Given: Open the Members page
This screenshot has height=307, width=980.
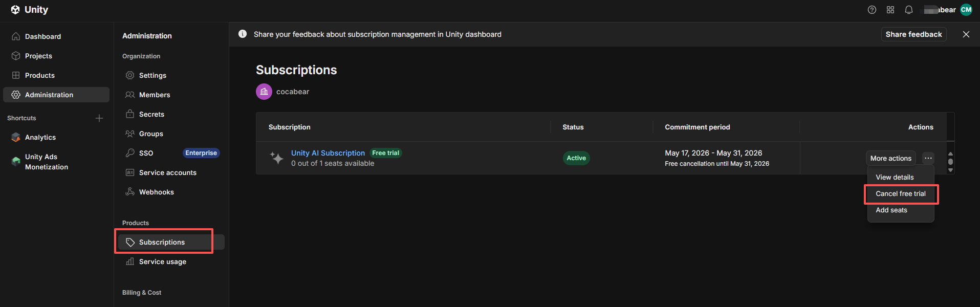Looking at the screenshot, I should pos(171,95).
